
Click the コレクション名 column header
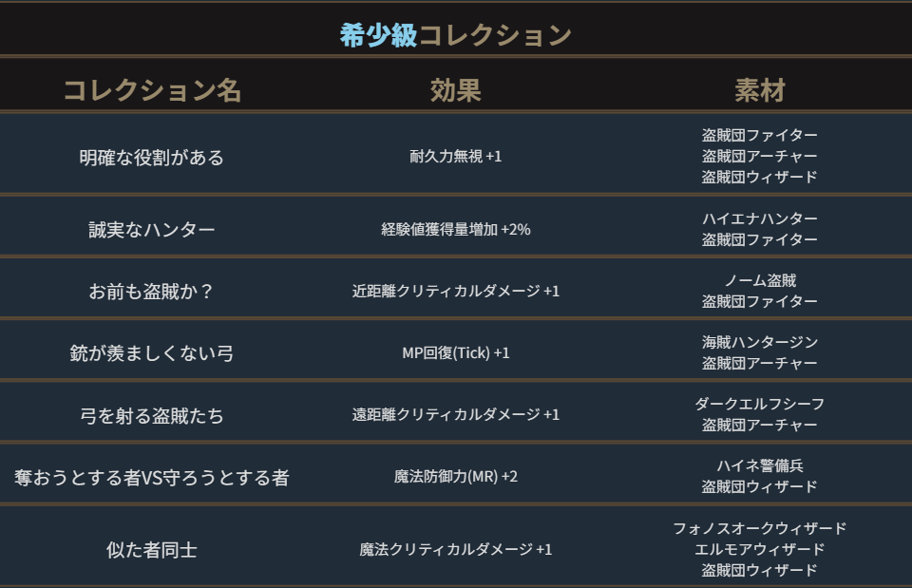click(x=152, y=90)
